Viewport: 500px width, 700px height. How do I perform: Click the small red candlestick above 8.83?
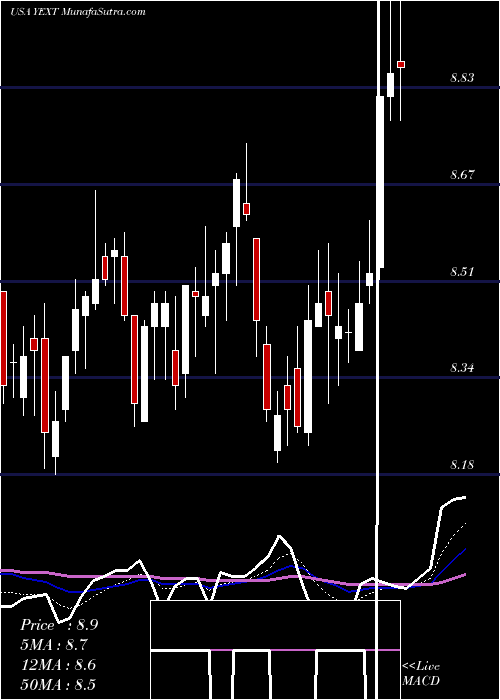pos(401,65)
